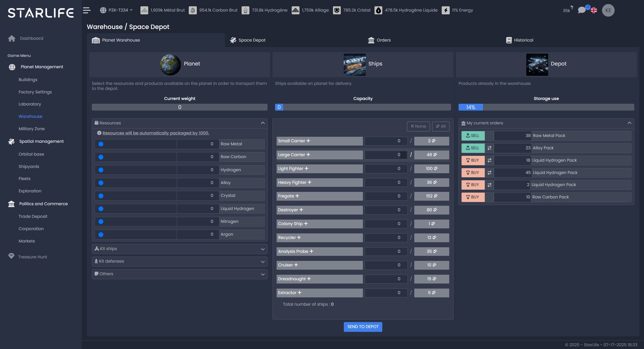The image size is (644, 349).
Task: Click the Carbon Brut resource icon
Action: point(193,10)
